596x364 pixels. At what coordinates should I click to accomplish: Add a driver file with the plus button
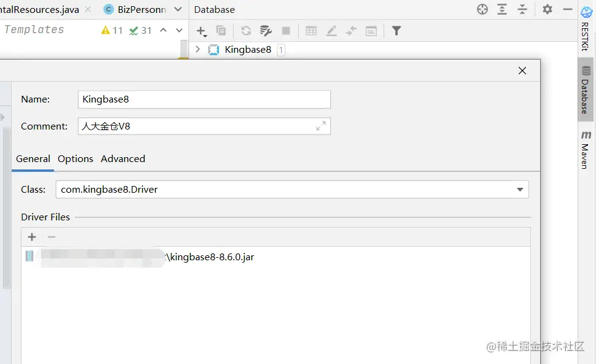31,237
